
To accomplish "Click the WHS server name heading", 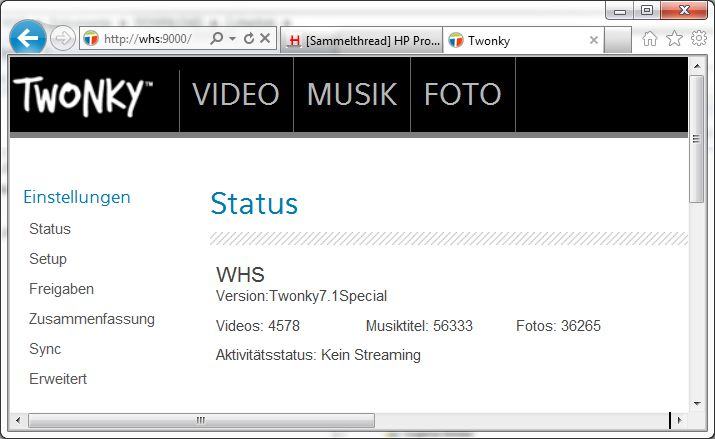I will pyautogui.click(x=240, y=275).
